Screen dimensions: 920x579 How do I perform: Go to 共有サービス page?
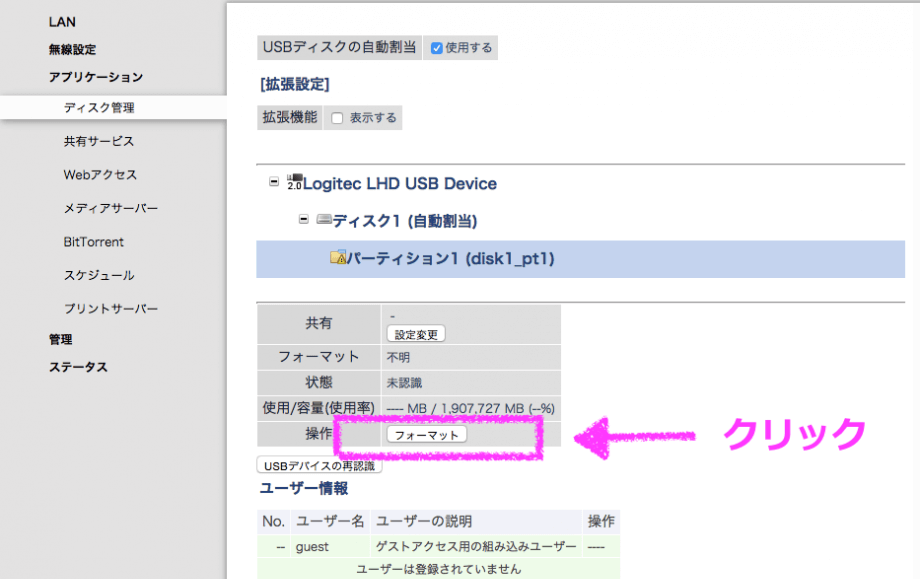pyautogui.click(x=98, y=142)
